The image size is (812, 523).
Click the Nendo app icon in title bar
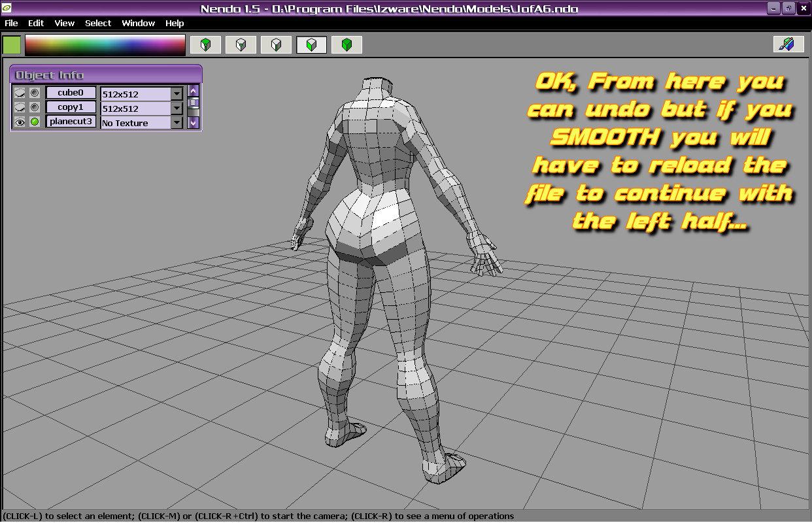click(8, 8)
